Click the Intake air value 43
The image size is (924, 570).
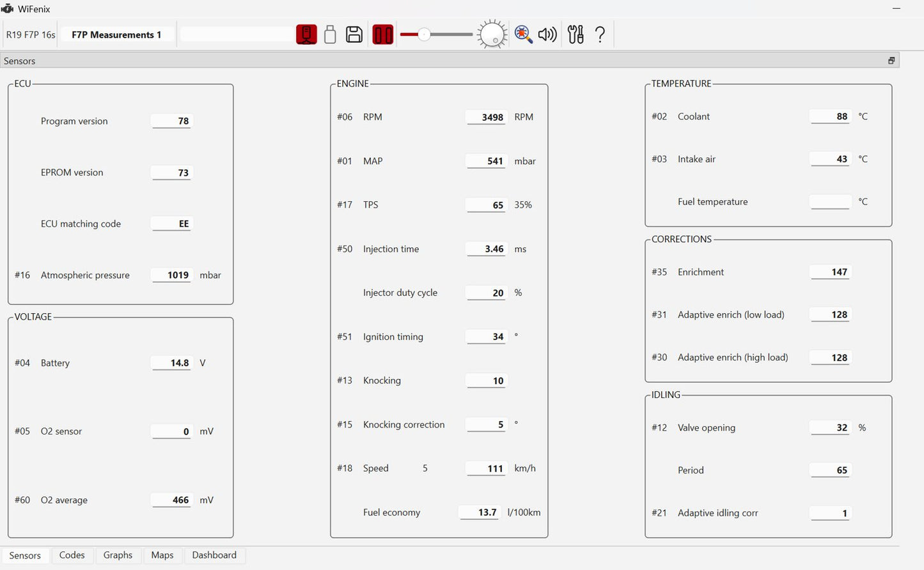click(830, 159)
